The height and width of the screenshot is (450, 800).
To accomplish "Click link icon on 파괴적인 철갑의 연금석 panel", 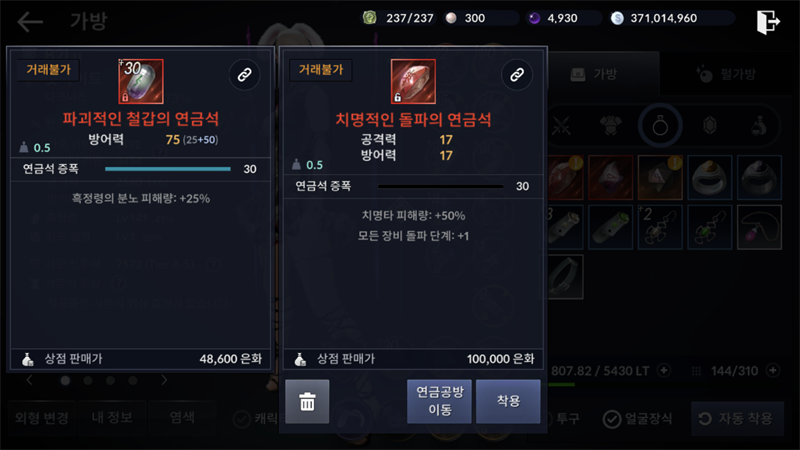I will (x=244, y=75).
